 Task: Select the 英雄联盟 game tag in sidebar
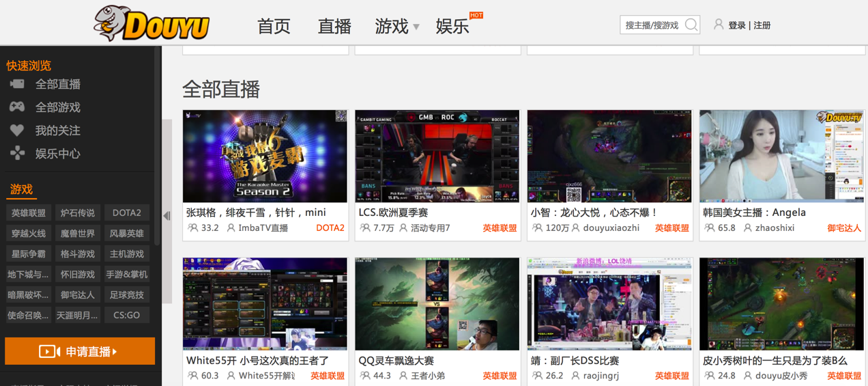click(29, 213)
